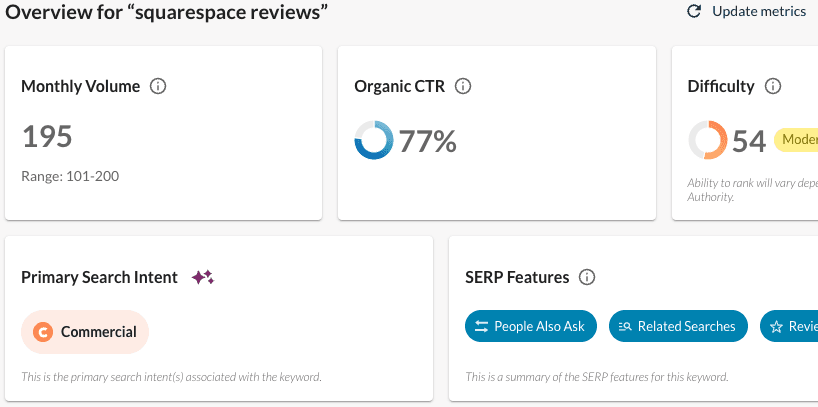The height and width of the screenshot is (407, 818).
Task: Open the Organic CTR info icon
Action: click(x=462, y=86)
